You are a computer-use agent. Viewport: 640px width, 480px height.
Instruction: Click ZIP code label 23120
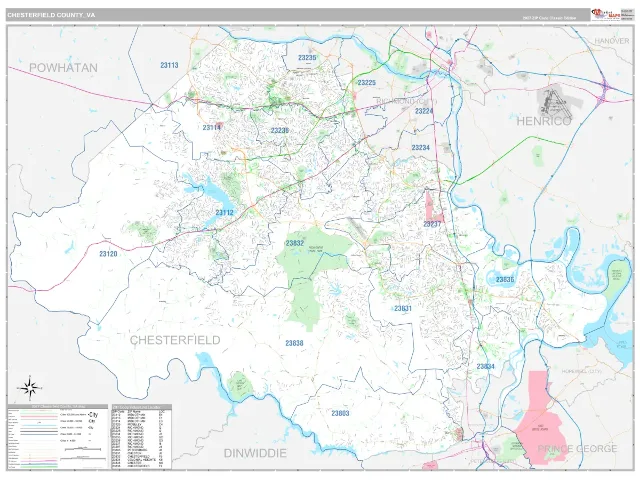coord(108,254)
